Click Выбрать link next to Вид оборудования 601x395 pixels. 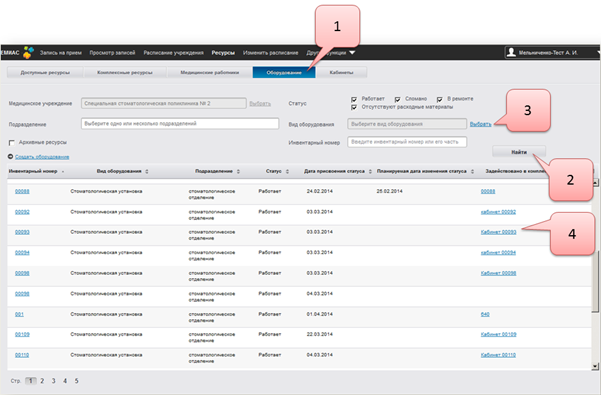point(480,124)
